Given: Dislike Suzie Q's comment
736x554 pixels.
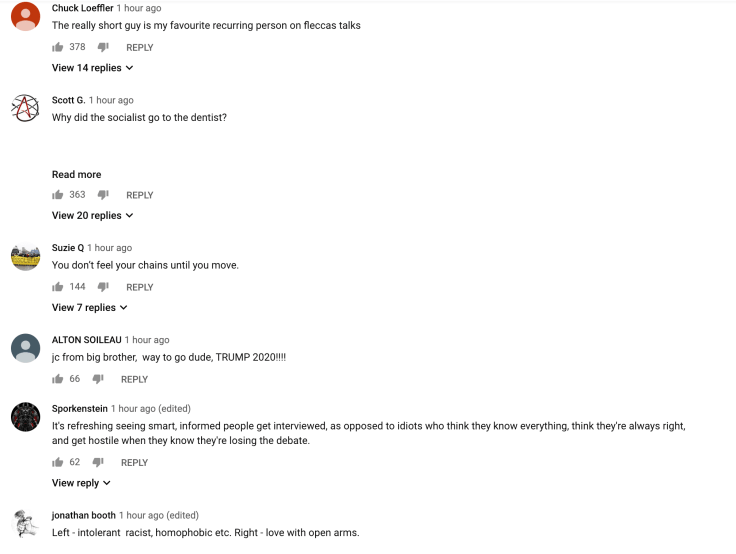Looking at the screenshot, I should [103, 287].
